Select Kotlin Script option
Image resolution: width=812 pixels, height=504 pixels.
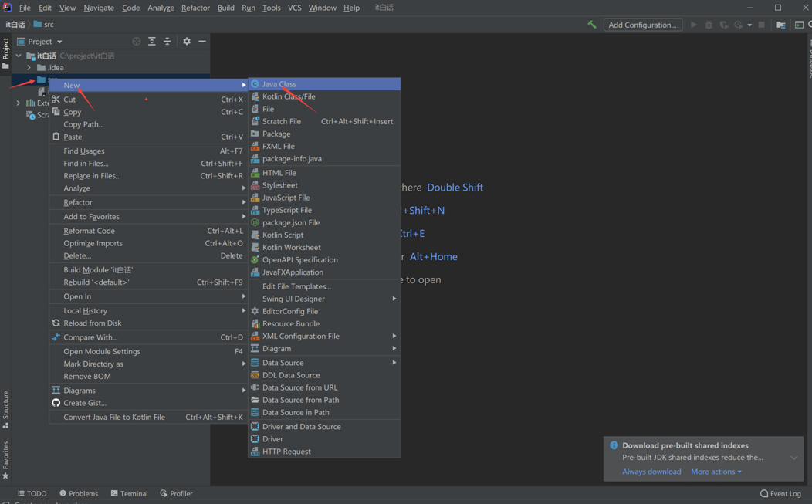pos(325,235)
